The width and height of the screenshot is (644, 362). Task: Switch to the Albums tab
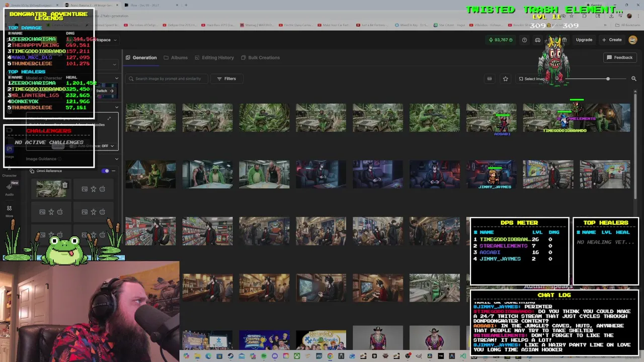click(x=176, y=57)
